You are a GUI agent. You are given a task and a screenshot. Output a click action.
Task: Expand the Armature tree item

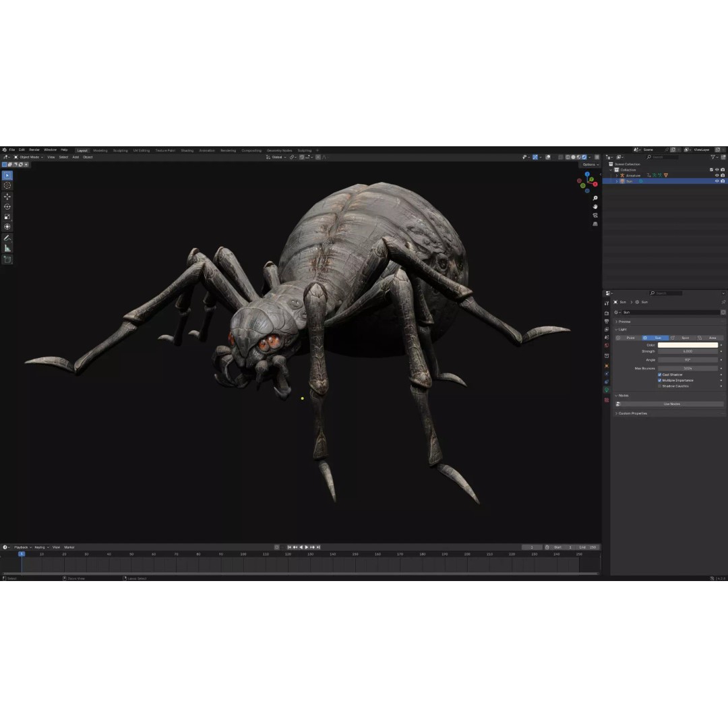tap(617, 175)
